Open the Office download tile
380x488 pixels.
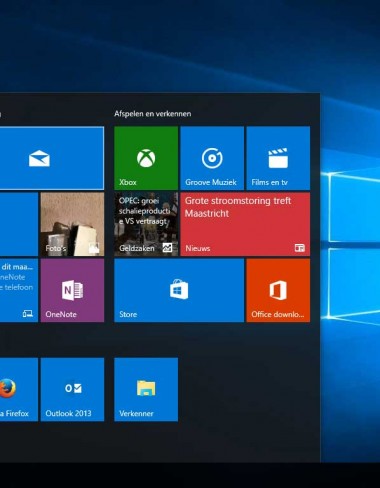coord(278,290)
